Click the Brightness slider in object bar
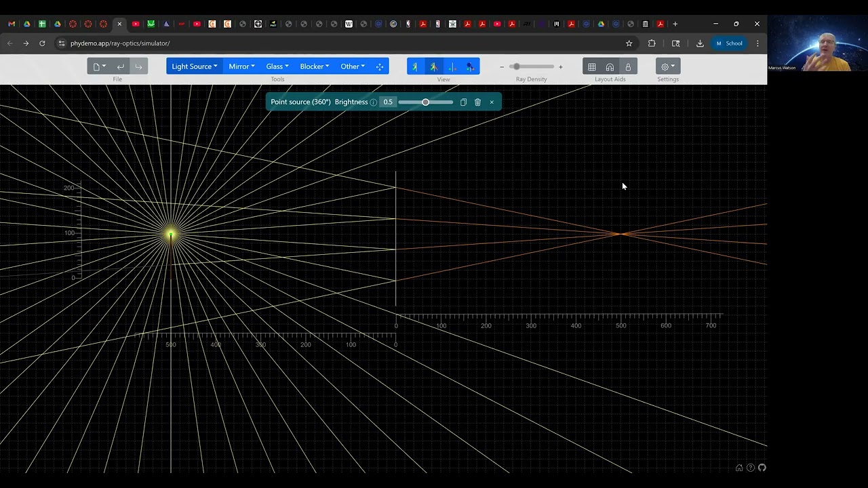Image resolution: width=868 pixels, height=488 pixels. point(426,102)
